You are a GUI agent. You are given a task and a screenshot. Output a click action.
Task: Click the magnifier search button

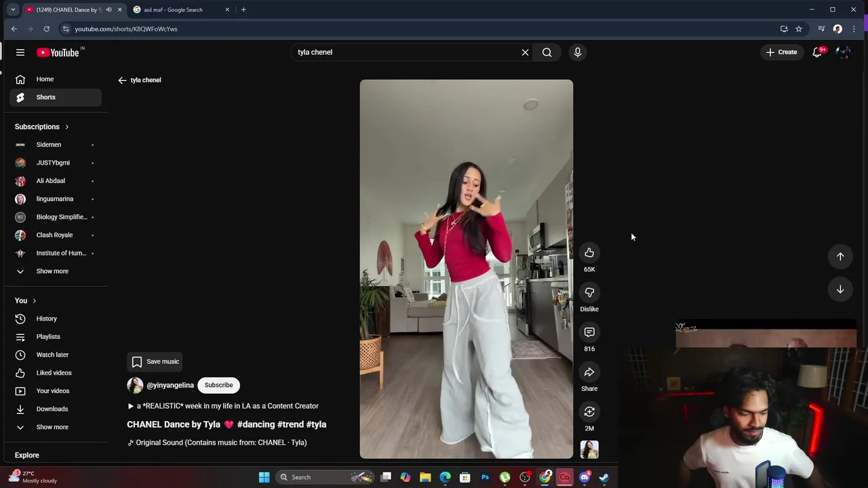coord(547,52)
